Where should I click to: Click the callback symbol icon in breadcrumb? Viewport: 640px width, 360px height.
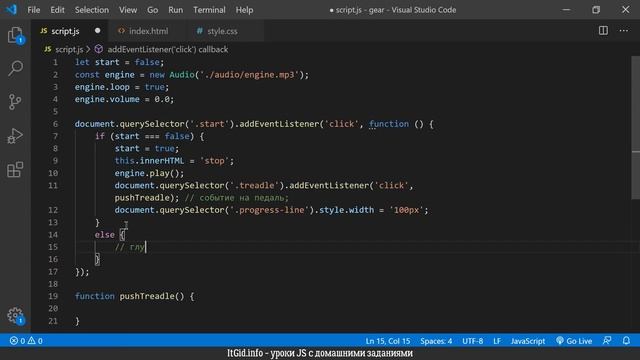pyautogui.click(x=99, y=49)
